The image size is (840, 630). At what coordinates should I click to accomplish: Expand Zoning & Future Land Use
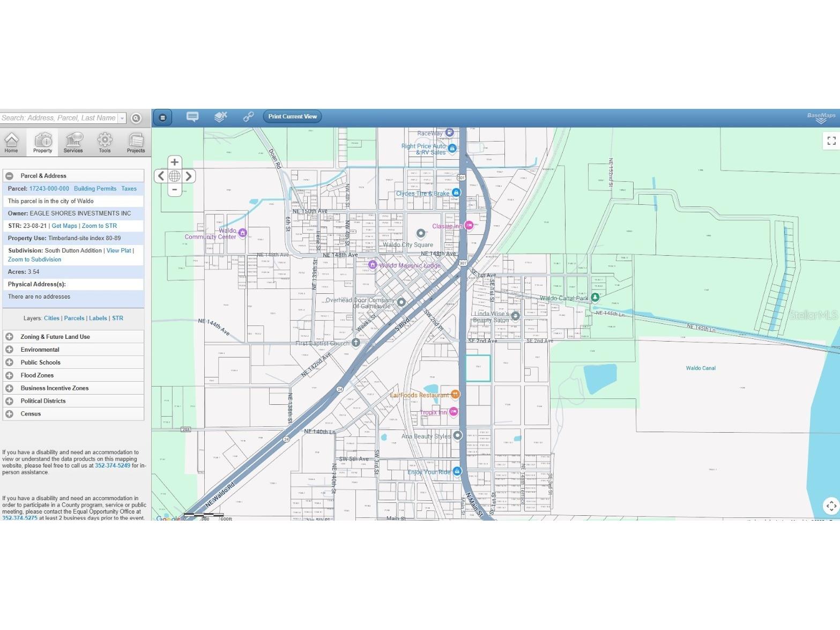(10, 337)
